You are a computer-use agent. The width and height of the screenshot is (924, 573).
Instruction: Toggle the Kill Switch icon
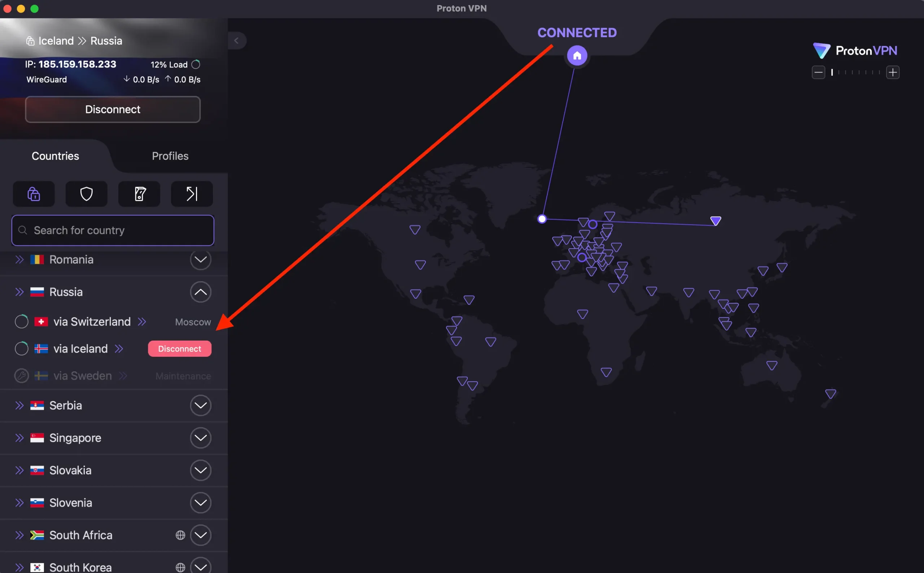click(139, 194)
